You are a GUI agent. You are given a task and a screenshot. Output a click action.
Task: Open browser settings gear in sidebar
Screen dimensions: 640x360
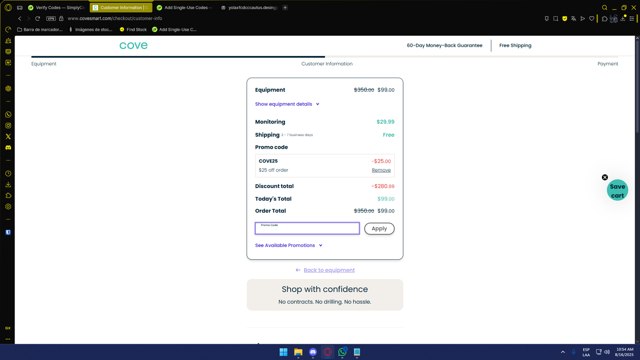click(8, 207)
